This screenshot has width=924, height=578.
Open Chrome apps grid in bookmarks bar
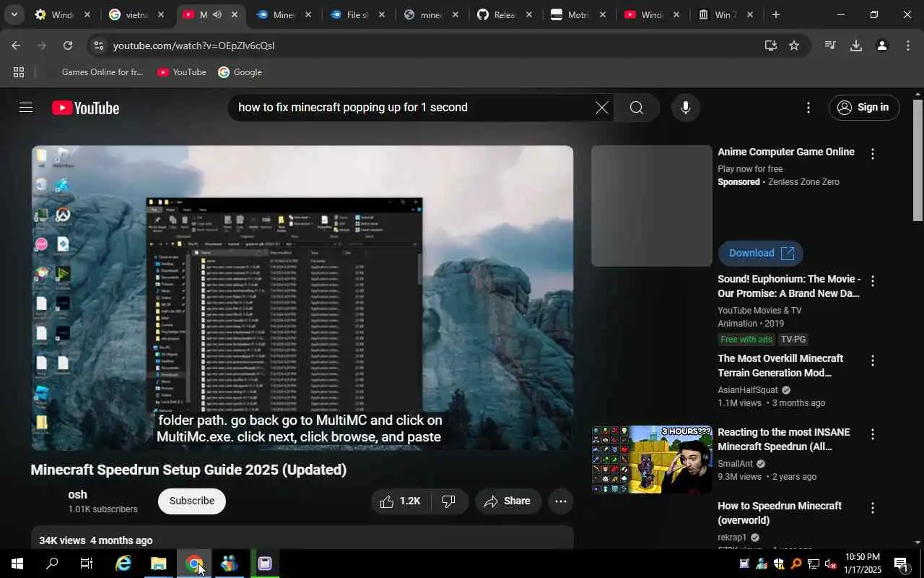click(x=19, y=72)
